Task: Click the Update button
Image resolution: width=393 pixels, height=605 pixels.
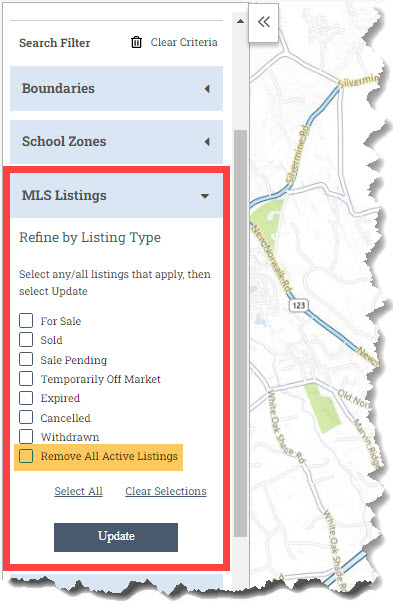Action: [x=116, y=537]
